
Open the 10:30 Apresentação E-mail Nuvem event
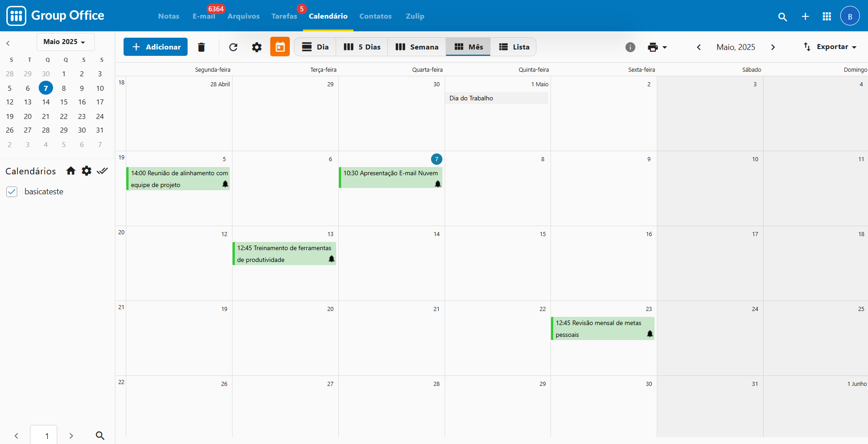click(x=390, y=177)
